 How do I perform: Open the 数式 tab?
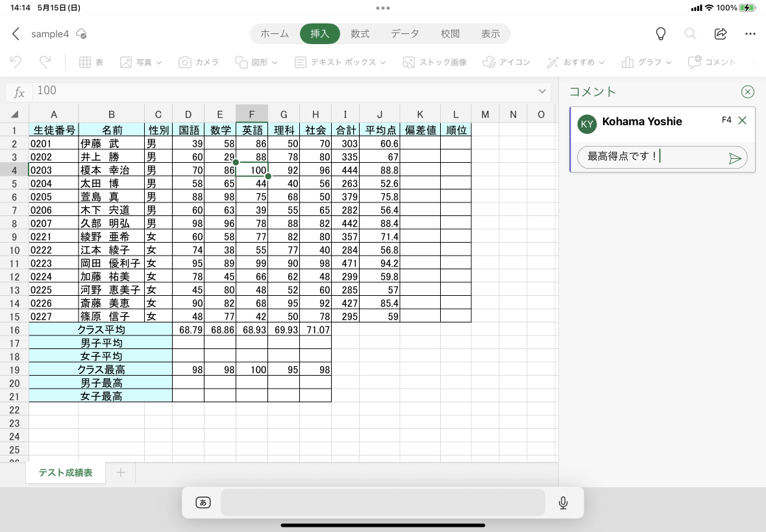[360, 34]
